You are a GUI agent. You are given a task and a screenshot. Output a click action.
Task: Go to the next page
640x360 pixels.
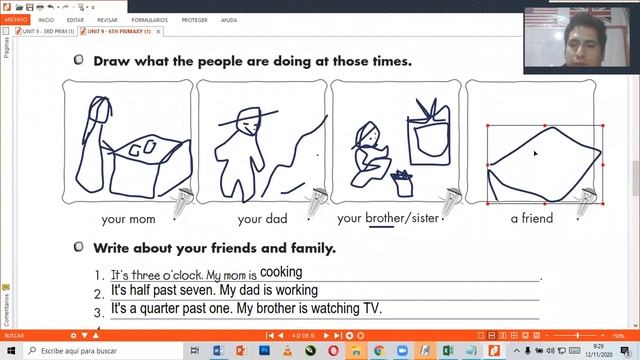[x=326, y=336]
